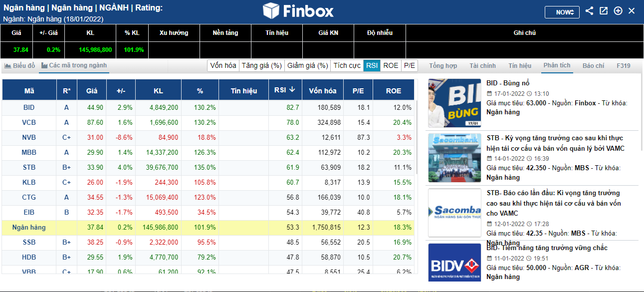
Task: Sort table by ROE table column header
Action: click(394, 90)
